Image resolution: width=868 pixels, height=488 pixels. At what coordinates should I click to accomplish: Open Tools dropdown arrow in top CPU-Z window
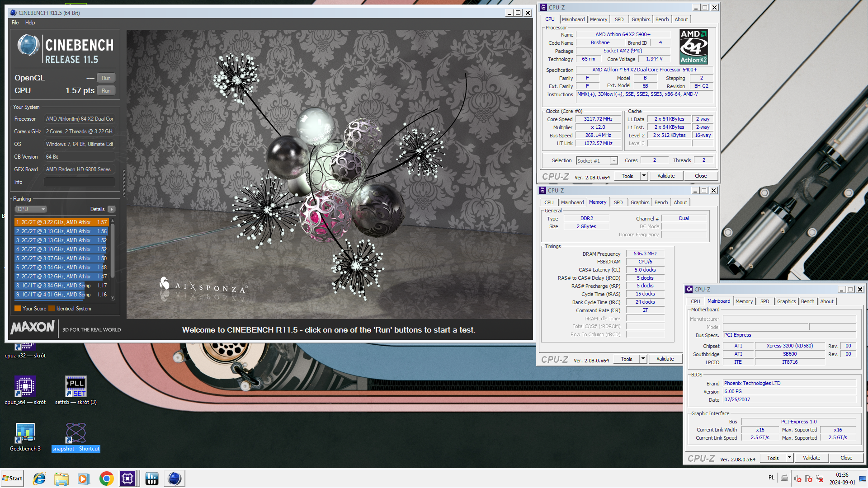click(644, 176)
